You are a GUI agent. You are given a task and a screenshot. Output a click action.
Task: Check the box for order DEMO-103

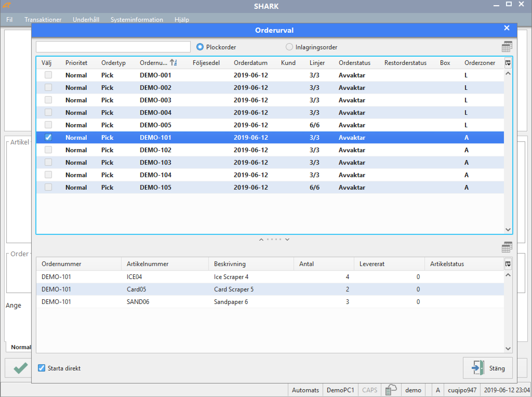click(x=48, y=162)
